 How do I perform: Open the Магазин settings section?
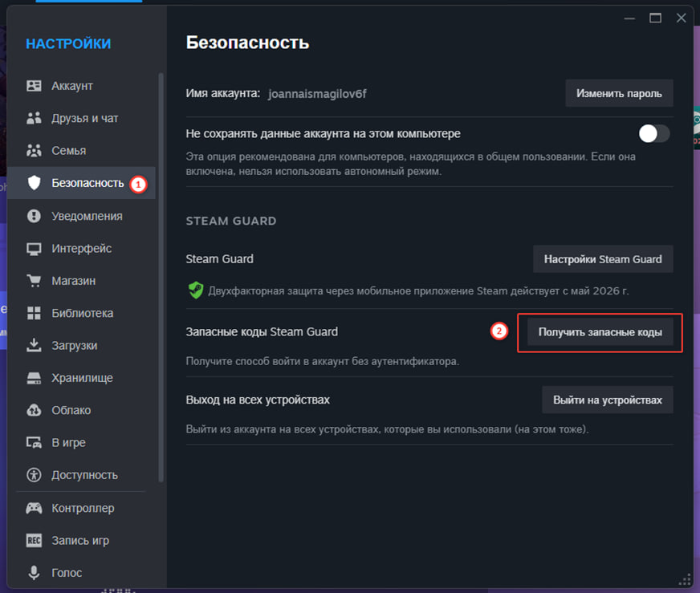coord(81,281)
